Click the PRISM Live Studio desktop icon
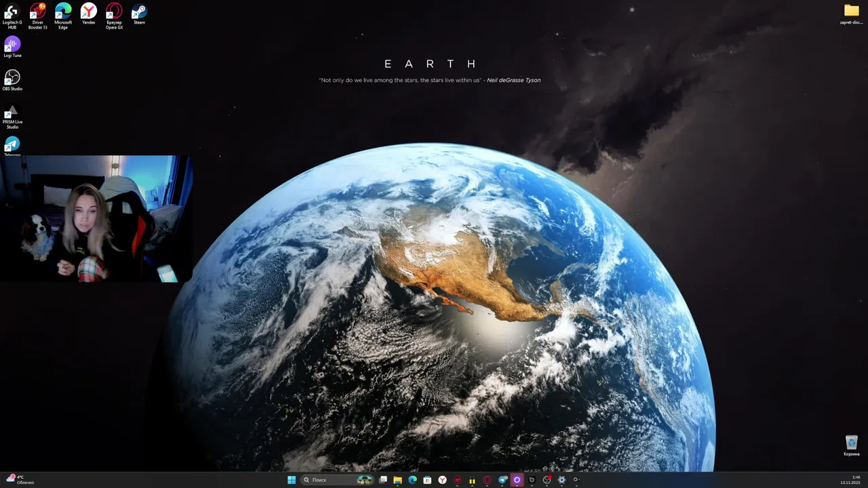Screen dimensions: 868x488 tap(12, 115)
